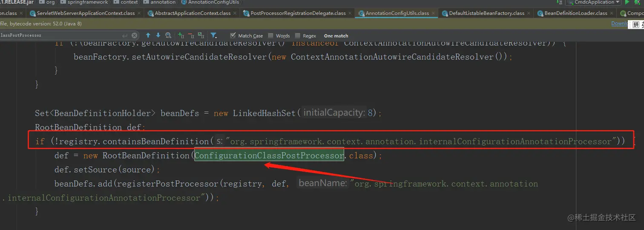The height and width of the screenshot is (230, 644).
Task: Click the RootBeanDefinition def declaration
Action: (90, 127)
